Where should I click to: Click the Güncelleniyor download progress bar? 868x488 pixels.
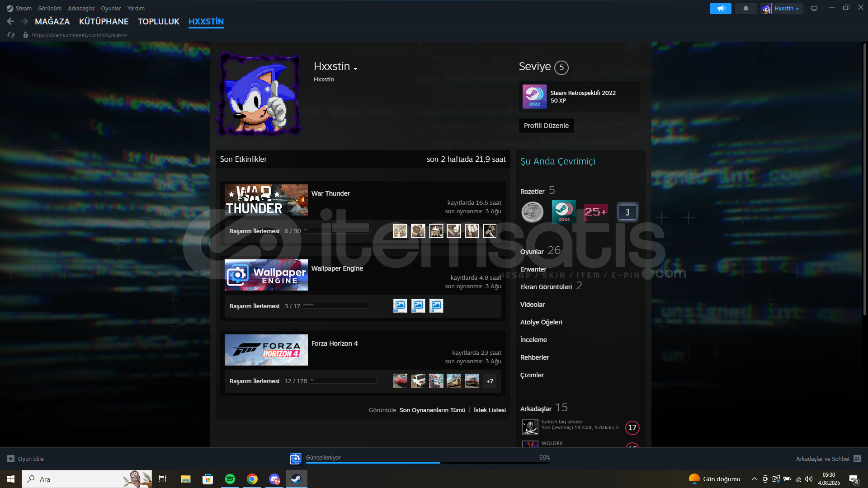428,463
